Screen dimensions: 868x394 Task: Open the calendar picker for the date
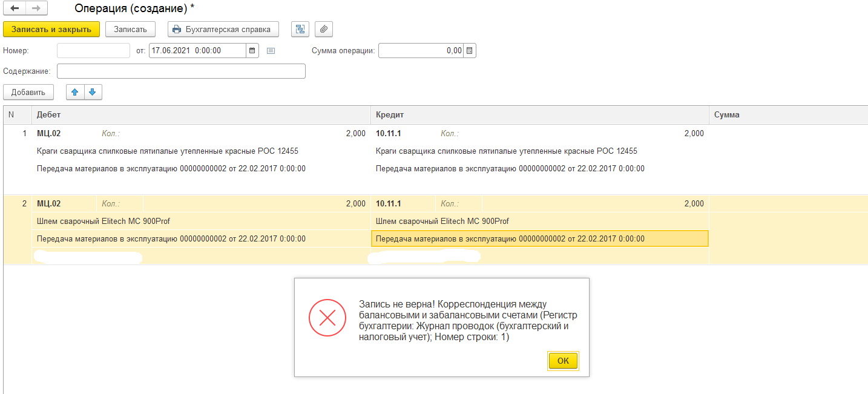coord(252,51)
